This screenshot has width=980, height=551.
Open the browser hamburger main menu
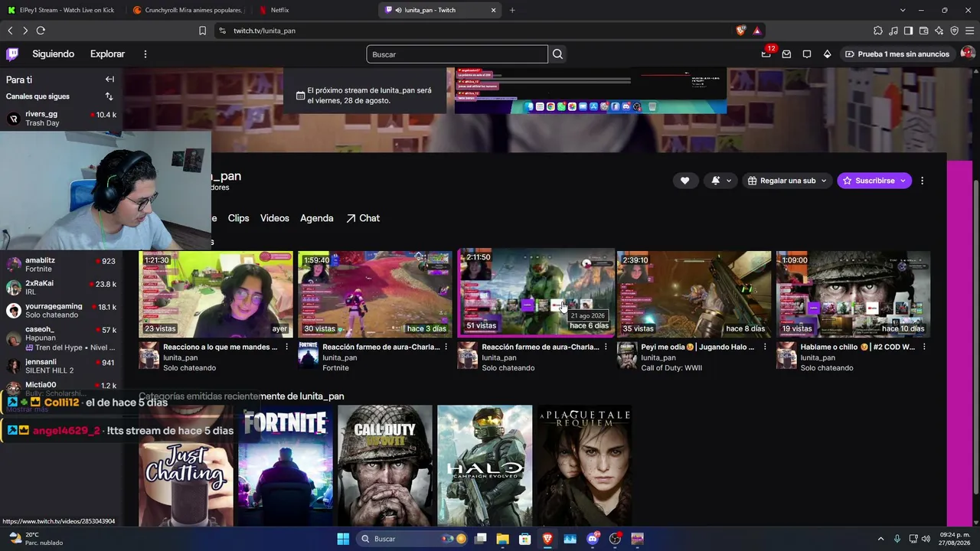click(x=969, y=31)
